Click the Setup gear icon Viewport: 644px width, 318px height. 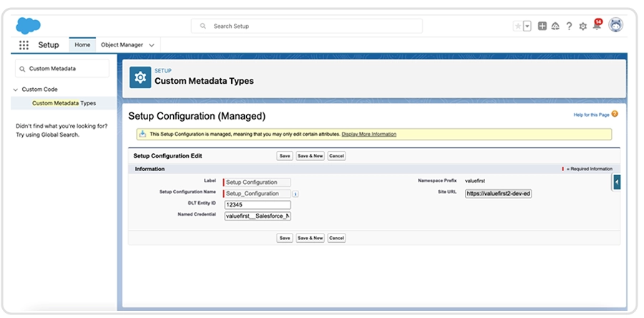point(582,26)
